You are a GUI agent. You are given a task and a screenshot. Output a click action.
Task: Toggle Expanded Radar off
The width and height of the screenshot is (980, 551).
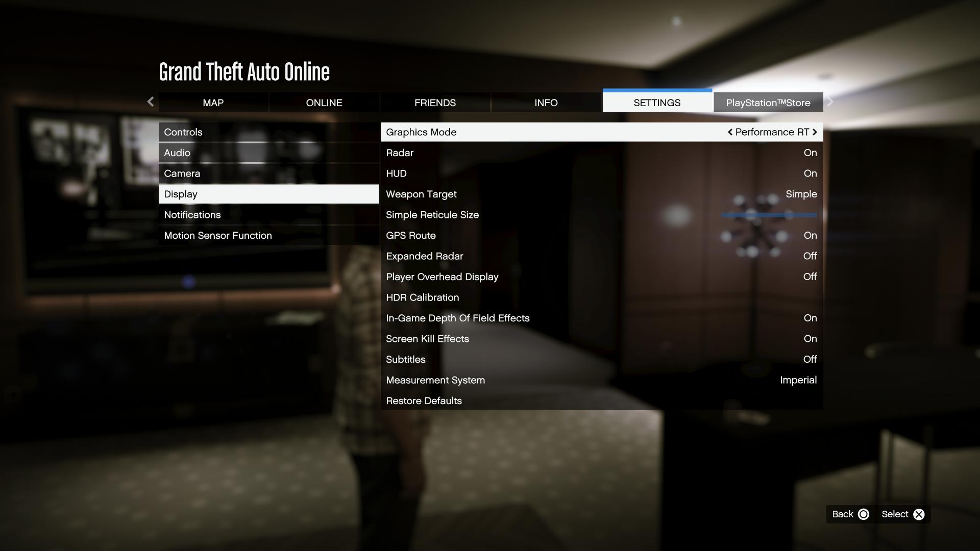(x=601, y=256)
